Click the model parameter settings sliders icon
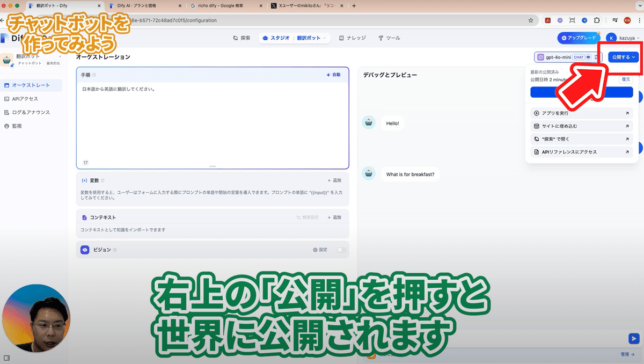Screen dimensions: 644x364 (x=596, y=57)
